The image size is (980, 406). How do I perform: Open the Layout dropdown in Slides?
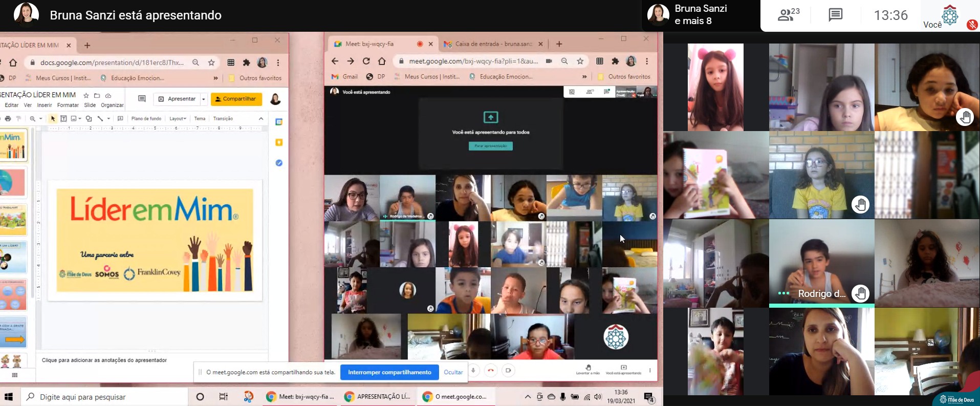pyautogui.click(x=178, y=119)
